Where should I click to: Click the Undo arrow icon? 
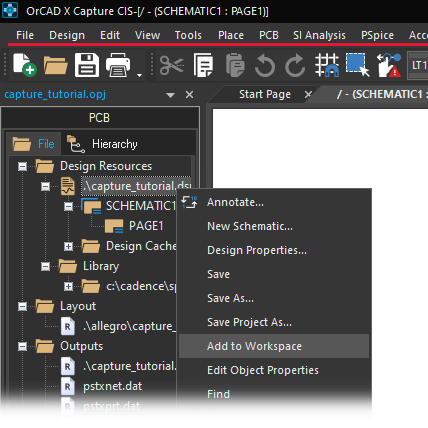265,65
